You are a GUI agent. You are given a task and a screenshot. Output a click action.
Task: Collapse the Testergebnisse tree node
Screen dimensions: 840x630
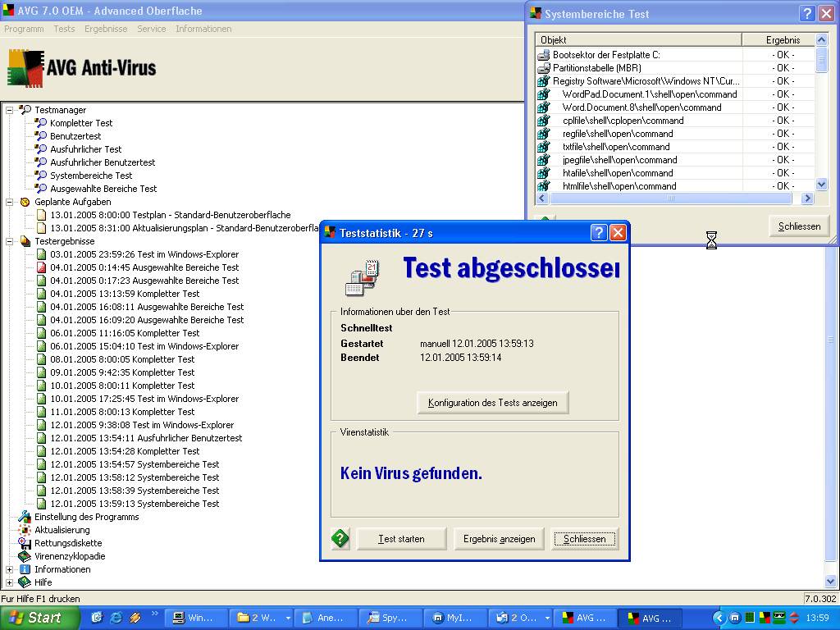point(10,241)
